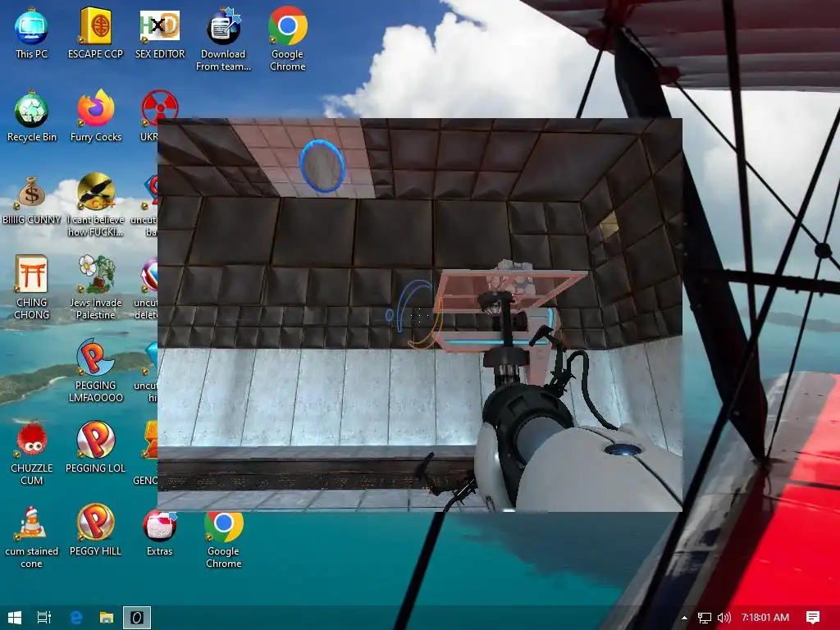The width and height of the screenshot is (840, 630).
Task: Click the taskbar clock showing 7:18:01 AM
Action: [765, 618]
